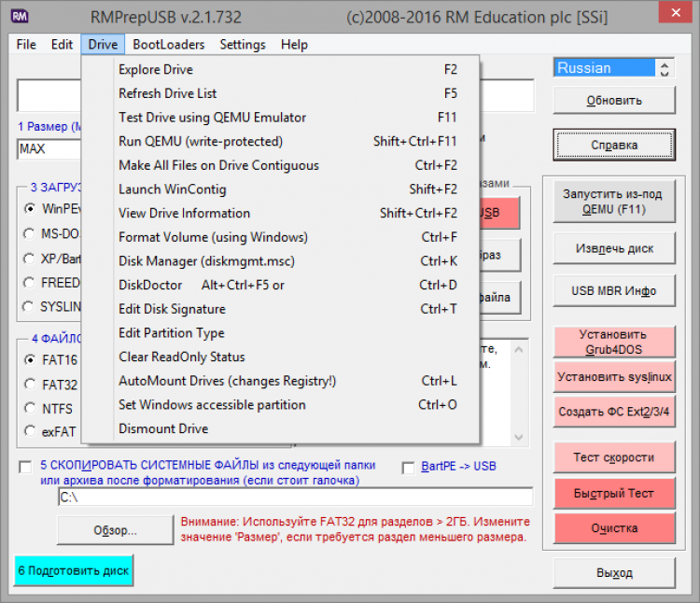Select the FREEDOS bootloader option
The height and width of the screenshot is (603, 700).
point(30,283)
